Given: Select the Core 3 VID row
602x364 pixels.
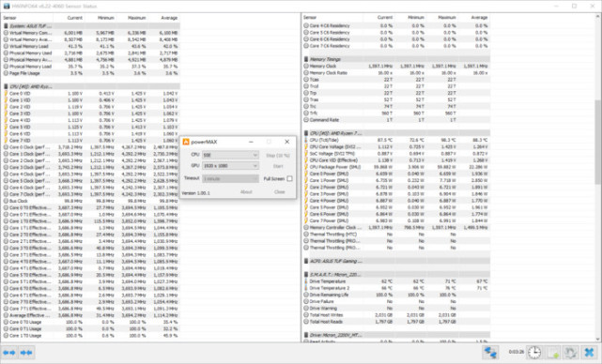Looking at the screenshot, I should (x=91, y=114).
